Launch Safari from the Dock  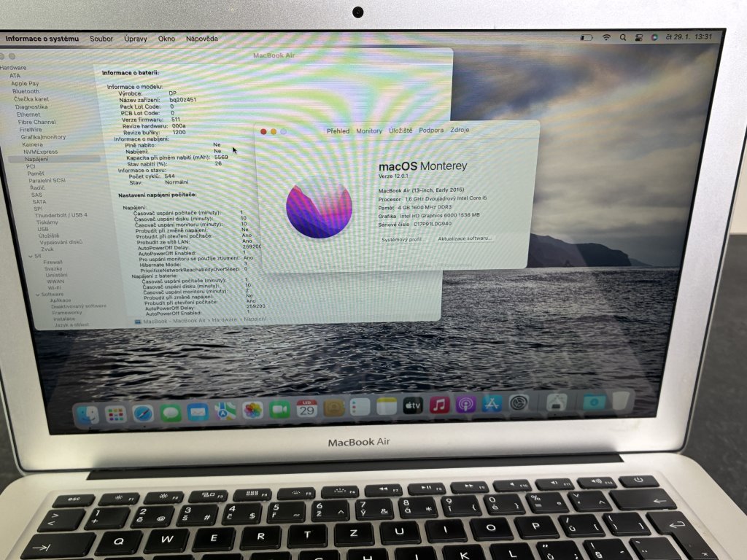click(x=143, y=413)
